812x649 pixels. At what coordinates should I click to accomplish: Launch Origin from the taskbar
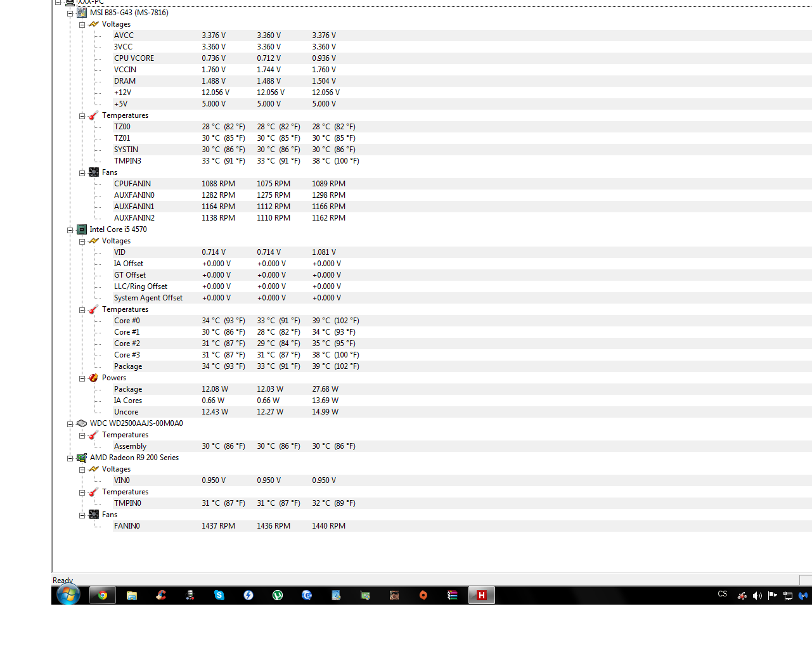(423, 595)
